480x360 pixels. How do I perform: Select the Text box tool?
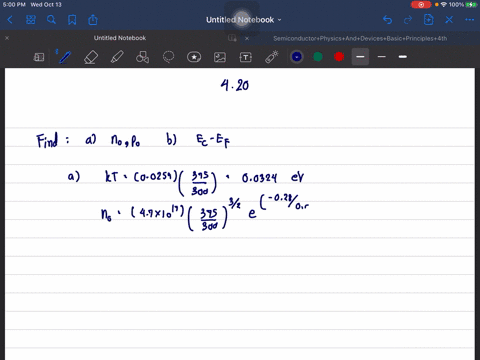[x=246, y=57]
